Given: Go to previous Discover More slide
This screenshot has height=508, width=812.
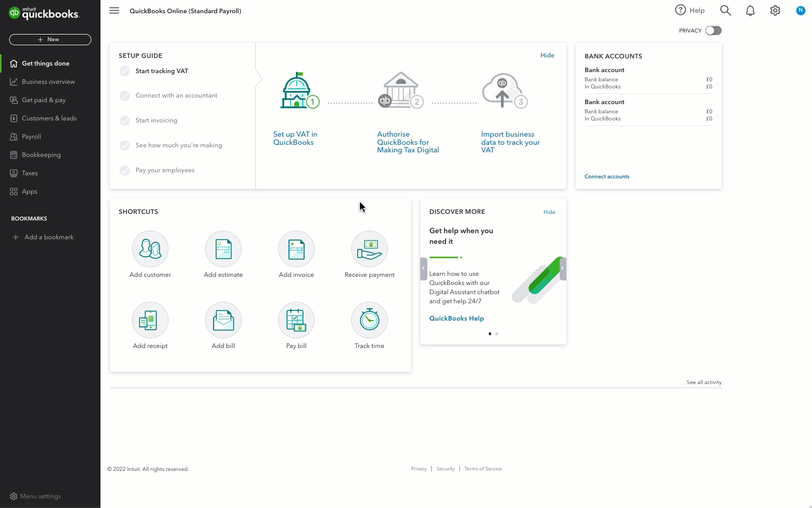Looking at the screenshot, I should point(423,269).
